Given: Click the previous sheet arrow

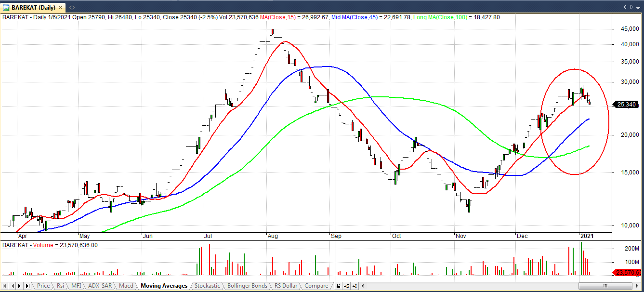Looking at the screenshot, I should 13,286.
